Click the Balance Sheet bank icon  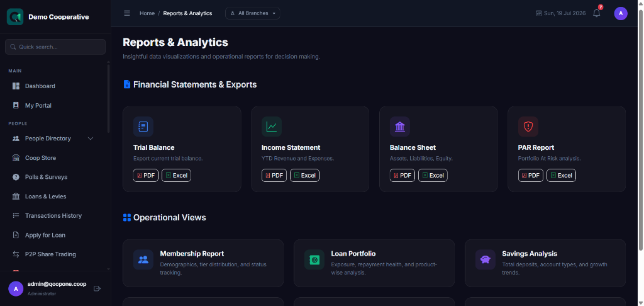399,127
